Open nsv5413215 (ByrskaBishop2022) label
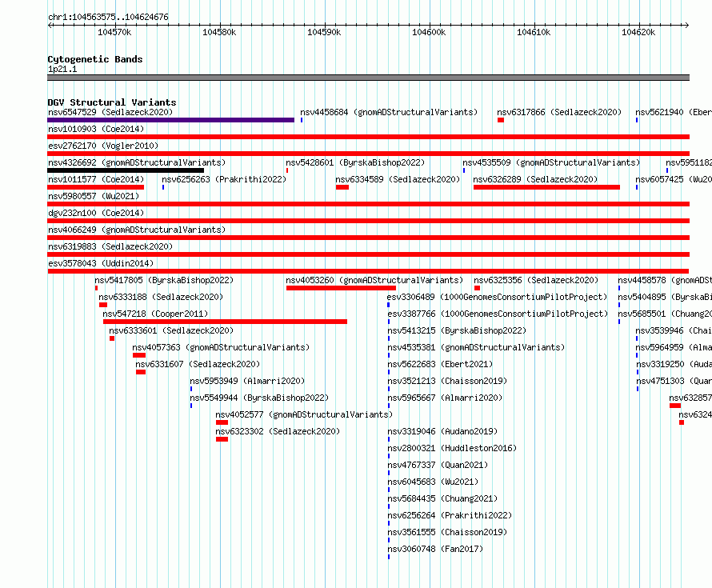This screenshot has width=712, height=588. 457,330
